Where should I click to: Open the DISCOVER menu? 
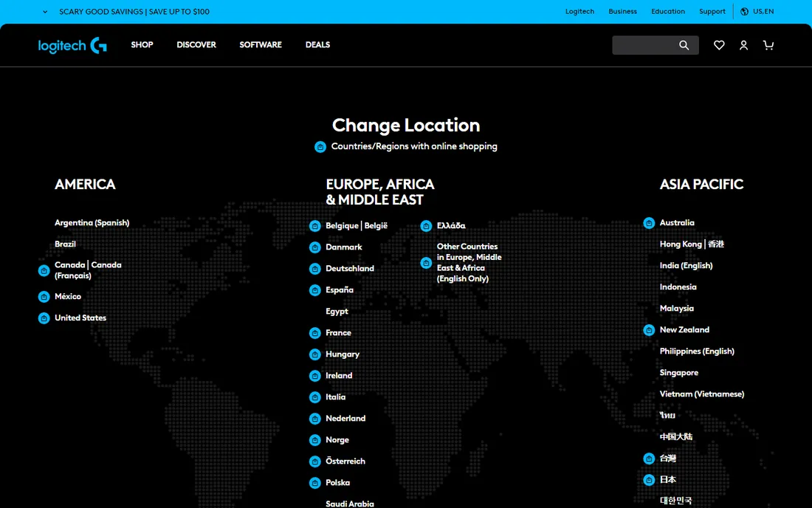click(x=196, y=45)
